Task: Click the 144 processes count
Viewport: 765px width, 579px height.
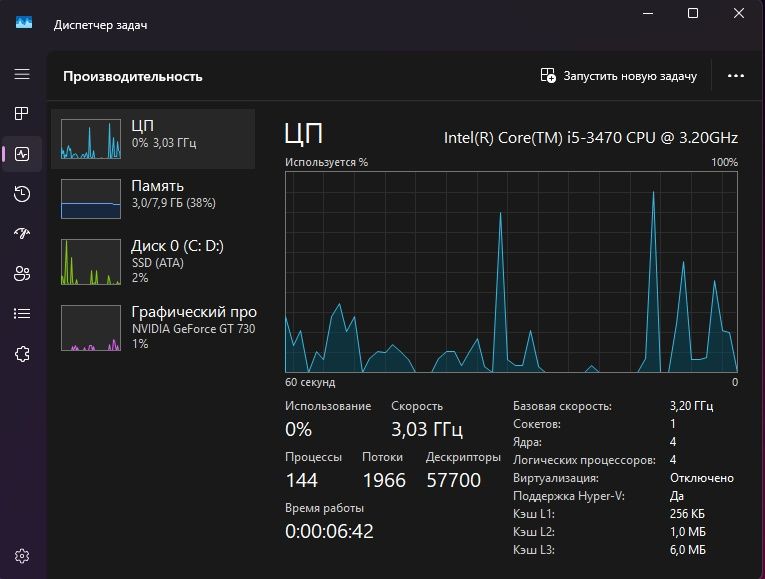Action: 302,480
